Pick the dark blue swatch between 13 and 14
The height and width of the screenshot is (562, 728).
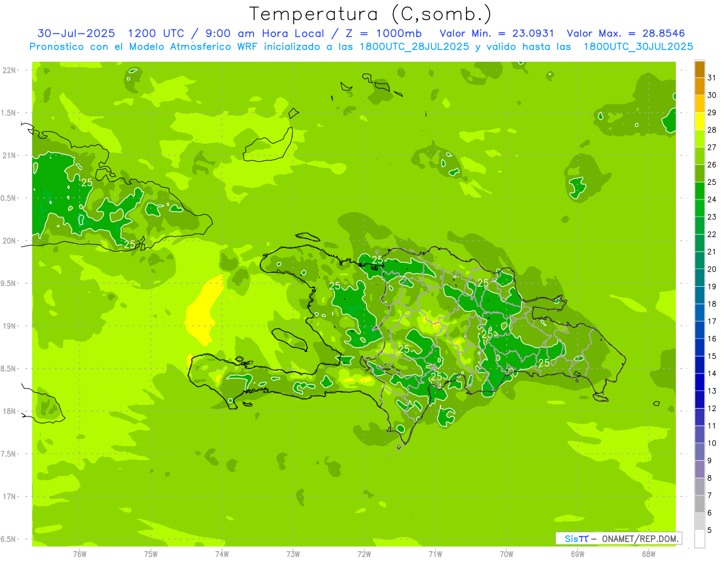coord(699,382)
